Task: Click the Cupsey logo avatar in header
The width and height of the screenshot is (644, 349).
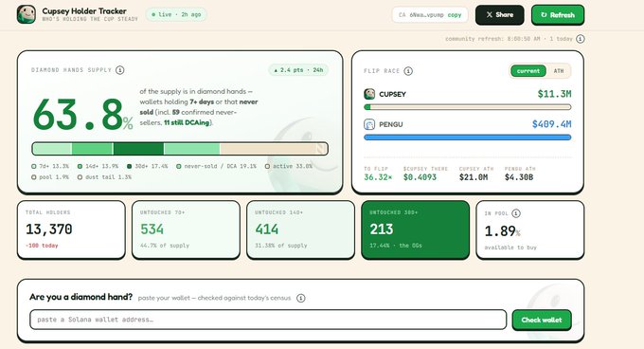Action: (27, 14)
